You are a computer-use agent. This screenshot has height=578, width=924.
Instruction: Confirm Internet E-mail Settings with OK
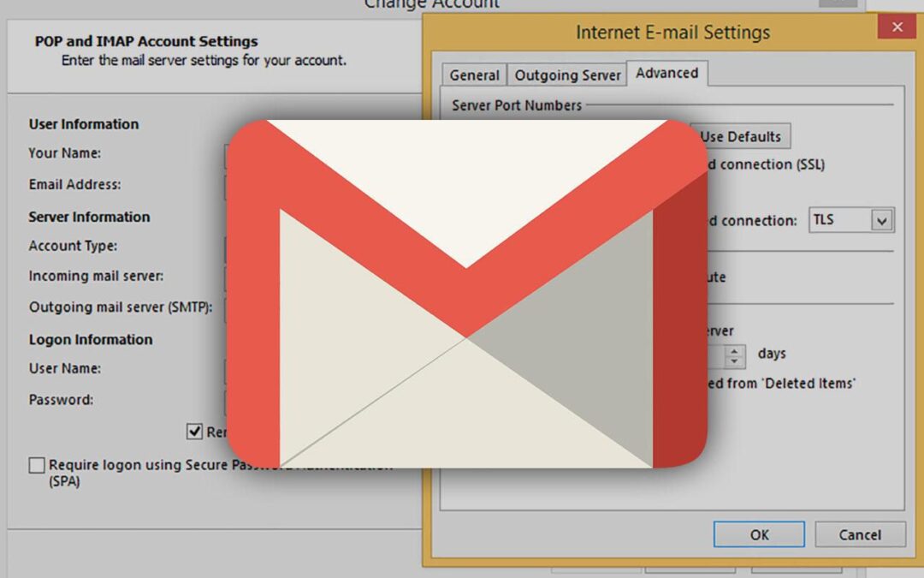(x=759, y=534)
